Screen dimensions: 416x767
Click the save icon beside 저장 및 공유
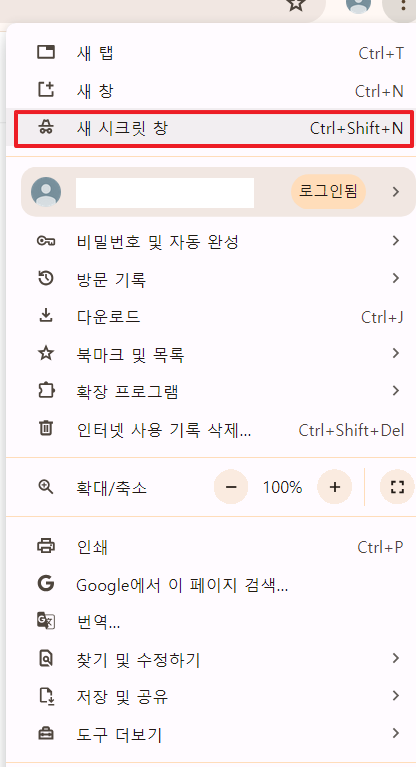click(x=46, y=696)
